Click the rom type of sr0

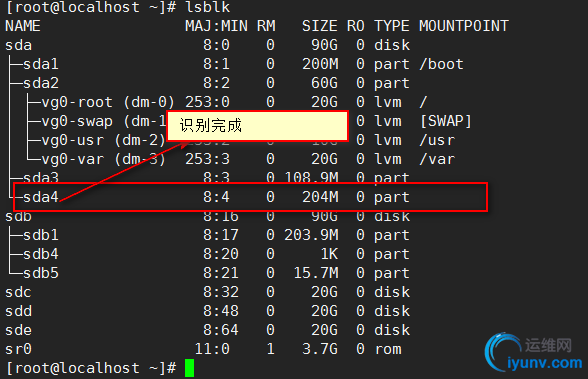point(388,349)
